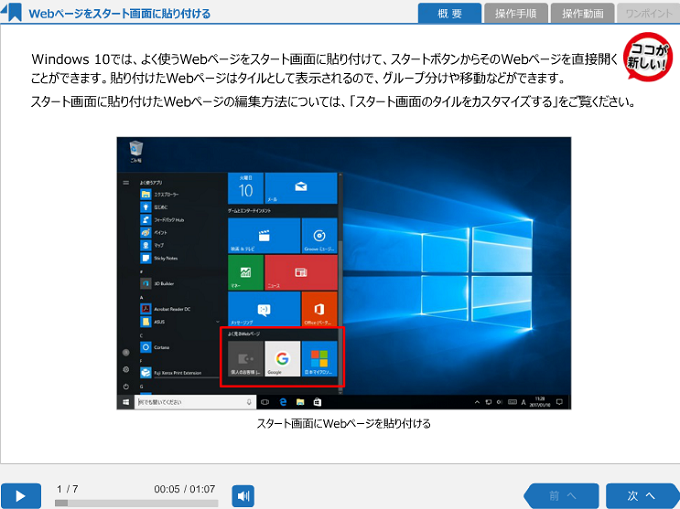Open the 操作動画 tab
The height and width of the screenshot is (509, 680).
click(x=582, y=13)
